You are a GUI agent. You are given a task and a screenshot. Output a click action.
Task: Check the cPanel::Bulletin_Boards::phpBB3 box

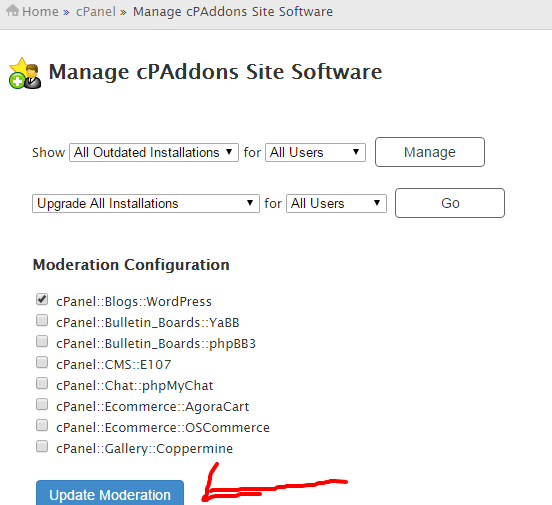click(x=42, y=342)
